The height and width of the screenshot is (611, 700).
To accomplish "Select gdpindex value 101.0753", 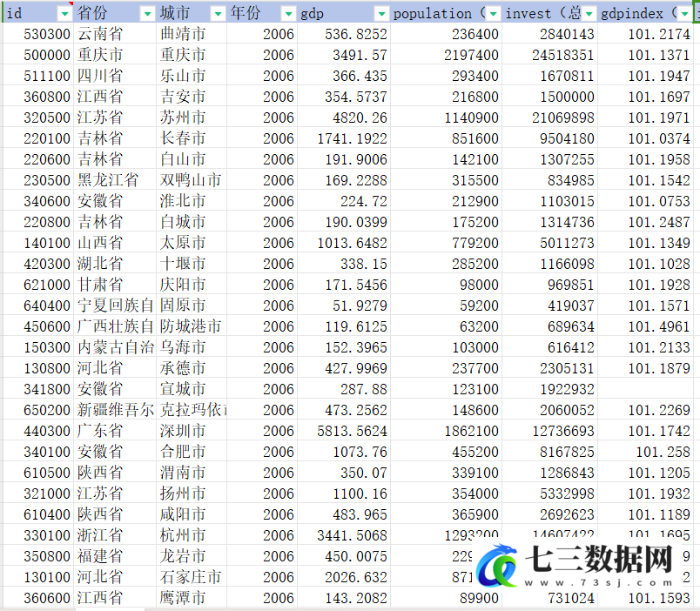I will (645, 201).
